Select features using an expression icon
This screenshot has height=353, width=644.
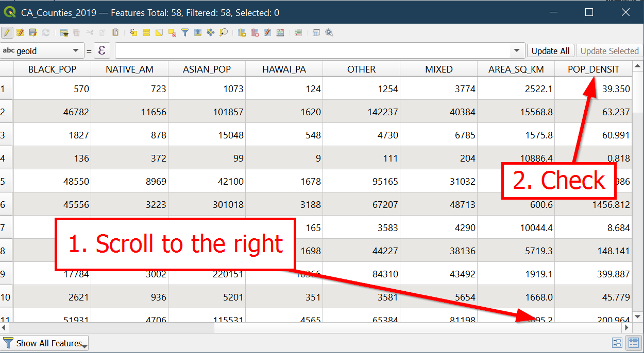[133, 32]
